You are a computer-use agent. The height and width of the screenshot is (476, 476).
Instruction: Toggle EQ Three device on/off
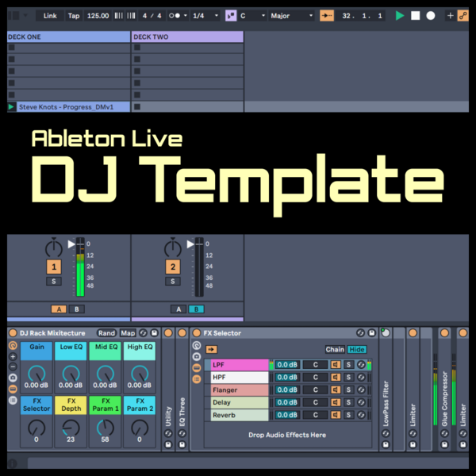(182, 333)
